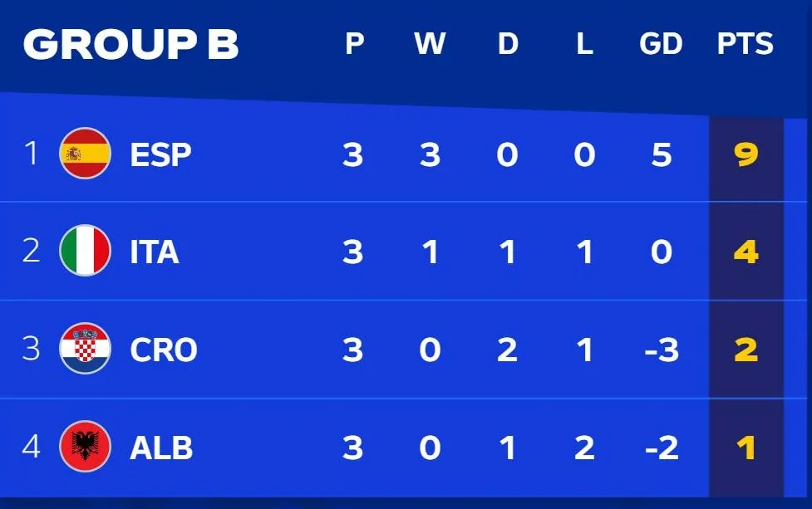
Task: Open the ALB team entry
Action: tap(161, 448)
